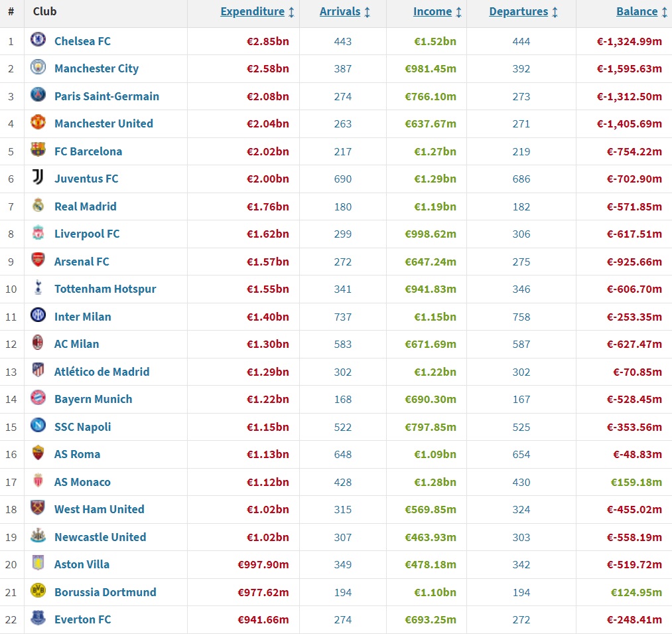
Task: Click the Real Madrid crest icon
Action: click(38, 206)
